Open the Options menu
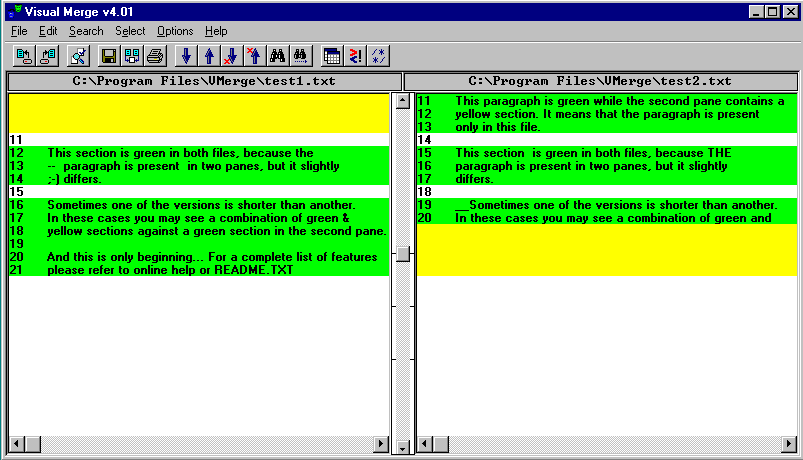The image size is (803, 460). (x=175, y=31)
